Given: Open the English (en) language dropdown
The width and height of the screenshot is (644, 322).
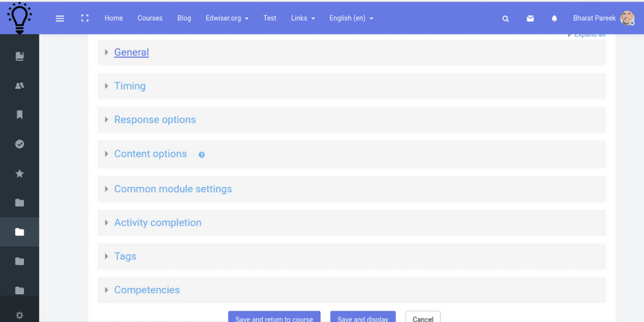Looking at the screenshot, I should 351,18.
